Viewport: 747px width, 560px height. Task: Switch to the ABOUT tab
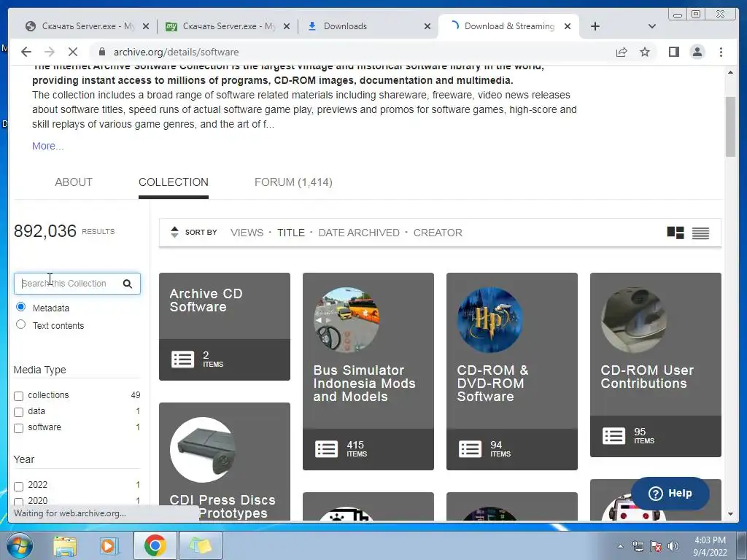[74, 182]
